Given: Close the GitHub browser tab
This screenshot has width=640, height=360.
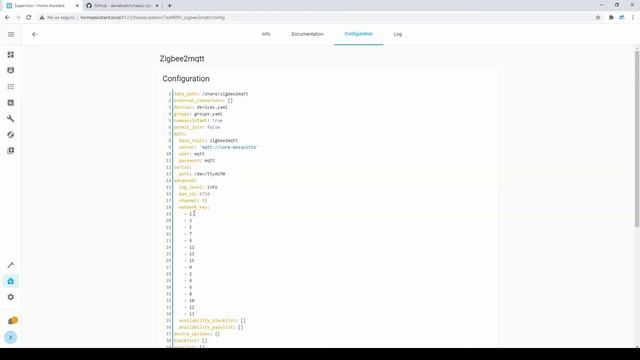Looking at the screenshot, I should click(157, 6).
